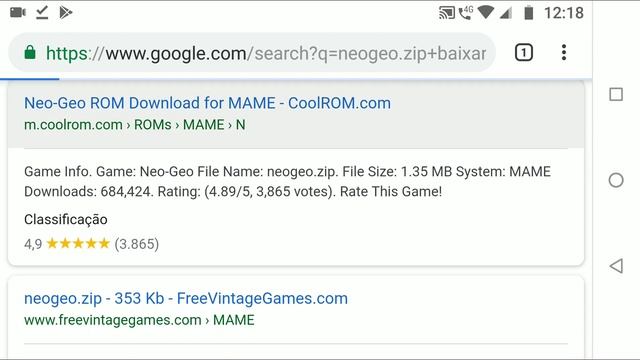The width and height of the screenshot is (640, 360).
Task: Tap the Android back triangle button
Action: 616,266
